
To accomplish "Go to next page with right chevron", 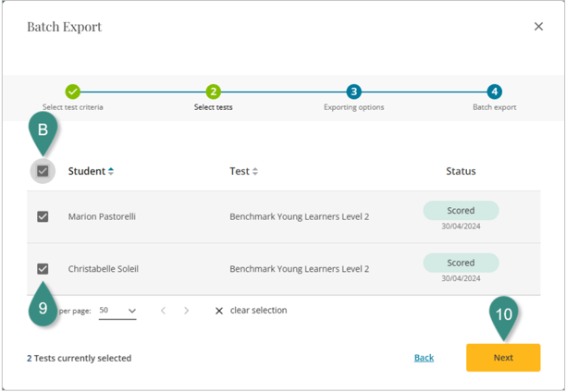I will pos(186,311).
